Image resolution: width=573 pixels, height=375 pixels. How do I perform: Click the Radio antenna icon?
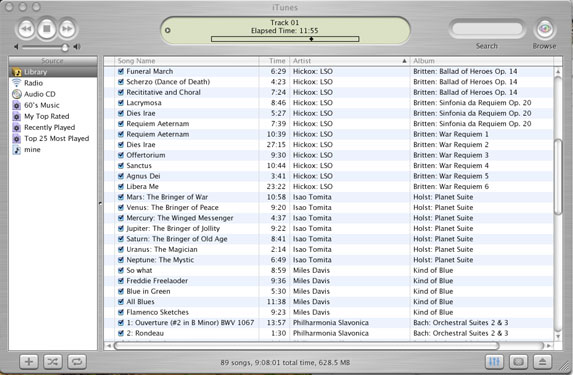pyautogui.click(x=16, y=83)
